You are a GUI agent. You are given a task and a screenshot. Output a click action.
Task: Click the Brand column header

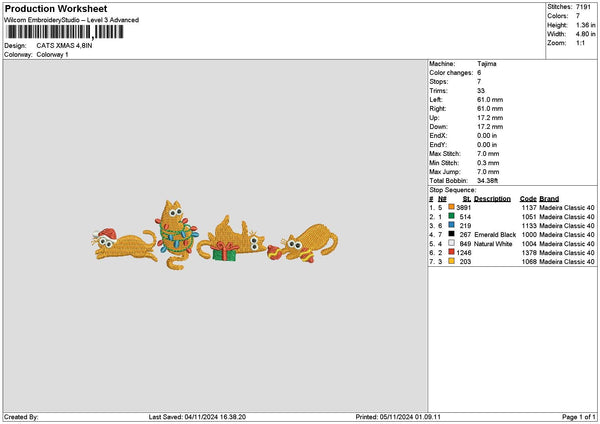click(x=549, y=199)
